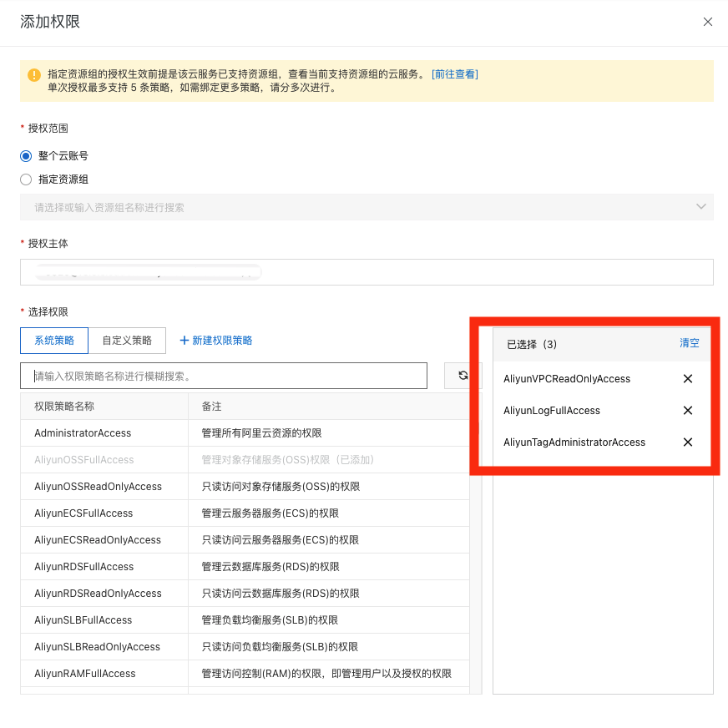Viewport: 728px width, 728px height.
Task: Click the 备注 column header
Action: (211, 407)
